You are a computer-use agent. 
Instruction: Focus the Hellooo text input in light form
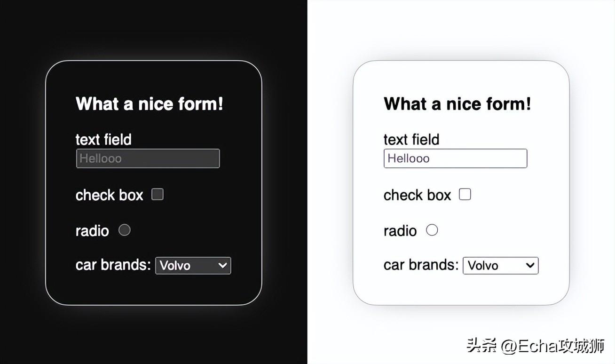click(x=455, y=158)
